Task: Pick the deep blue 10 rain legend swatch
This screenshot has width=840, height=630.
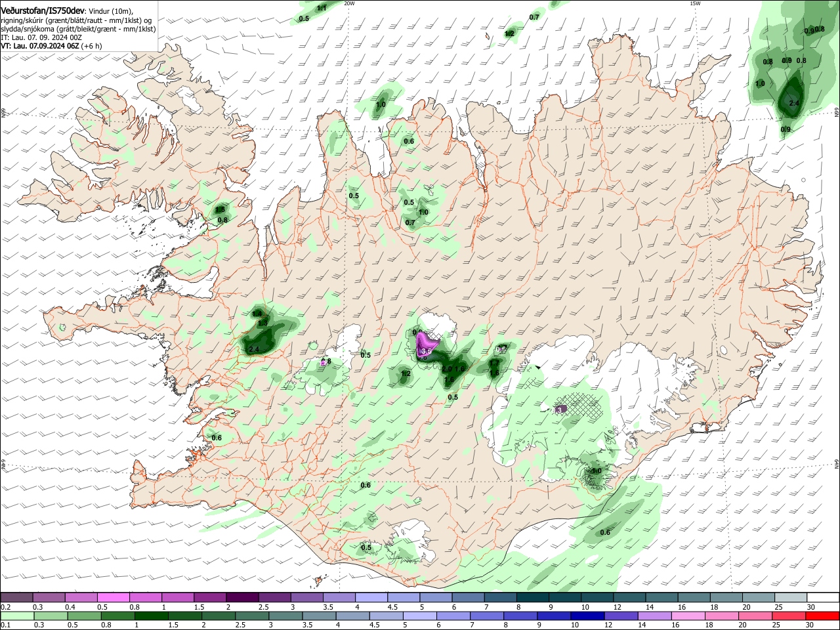Action: point(587,616)
